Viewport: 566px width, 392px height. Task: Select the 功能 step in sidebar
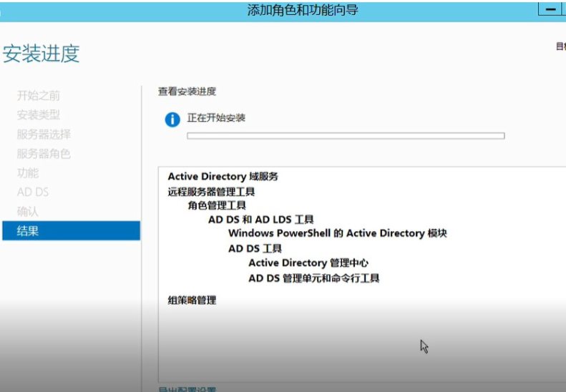coord(28,173)
